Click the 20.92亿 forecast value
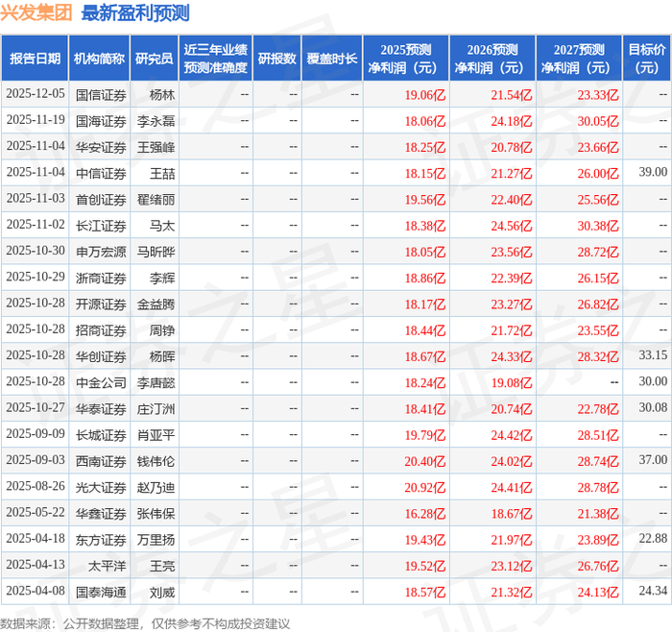 [425, 487]
